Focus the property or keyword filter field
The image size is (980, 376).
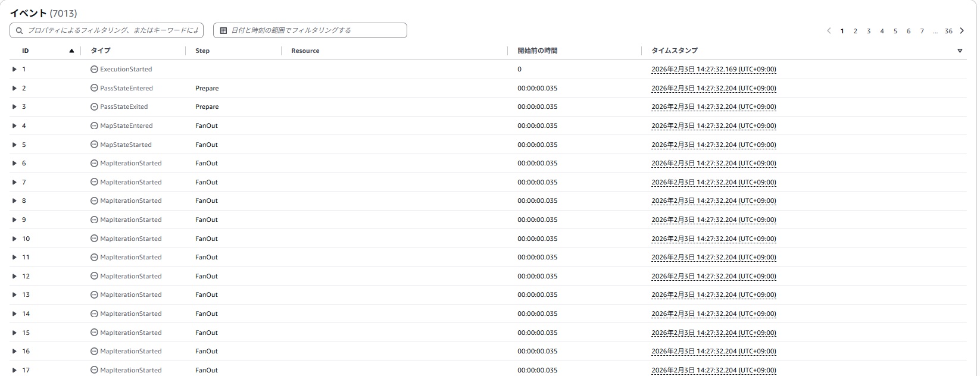point(113,30)
